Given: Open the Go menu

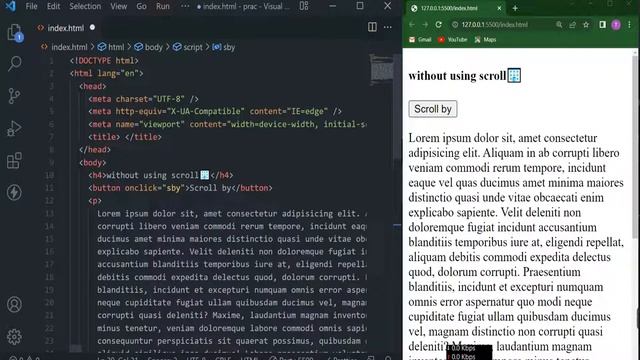Looking at the screenshot, I should pyautogui.click(x=141, y=6).
